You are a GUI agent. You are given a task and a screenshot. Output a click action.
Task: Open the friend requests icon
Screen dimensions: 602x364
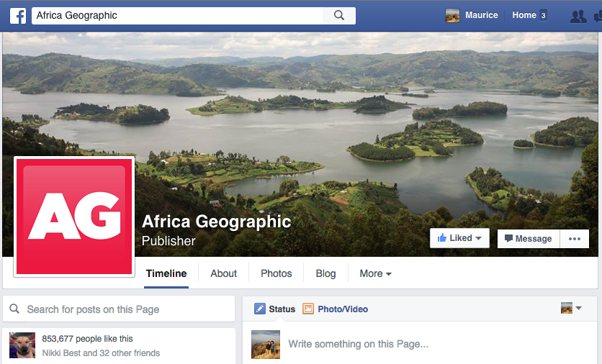click(x=578, y=17)
